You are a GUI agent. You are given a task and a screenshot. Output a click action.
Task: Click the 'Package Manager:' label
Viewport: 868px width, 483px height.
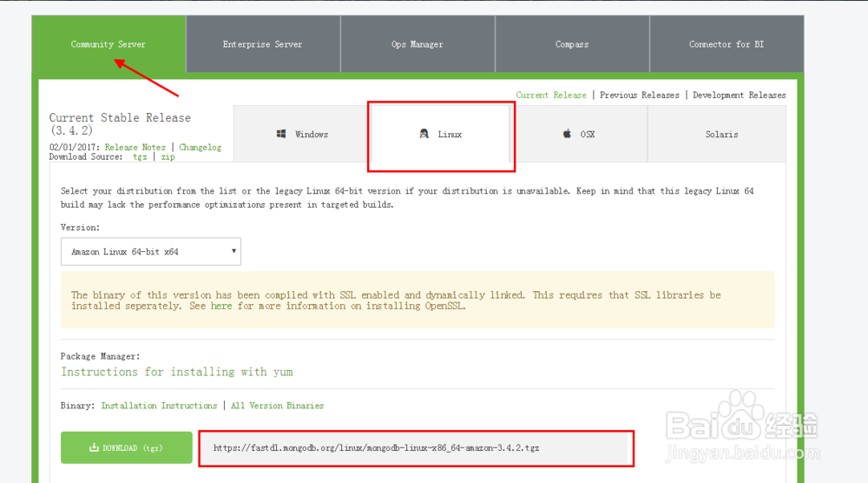[x=100, y=356]
